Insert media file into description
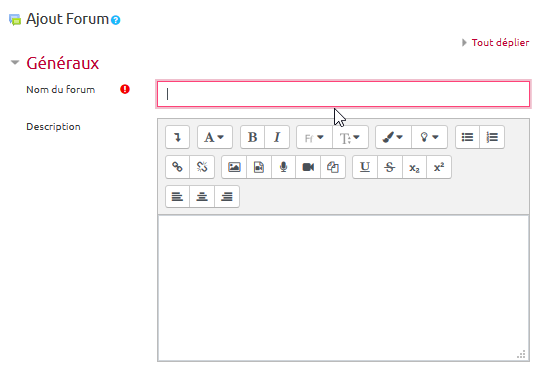This screenshot has width=539, height=370. 259,167
